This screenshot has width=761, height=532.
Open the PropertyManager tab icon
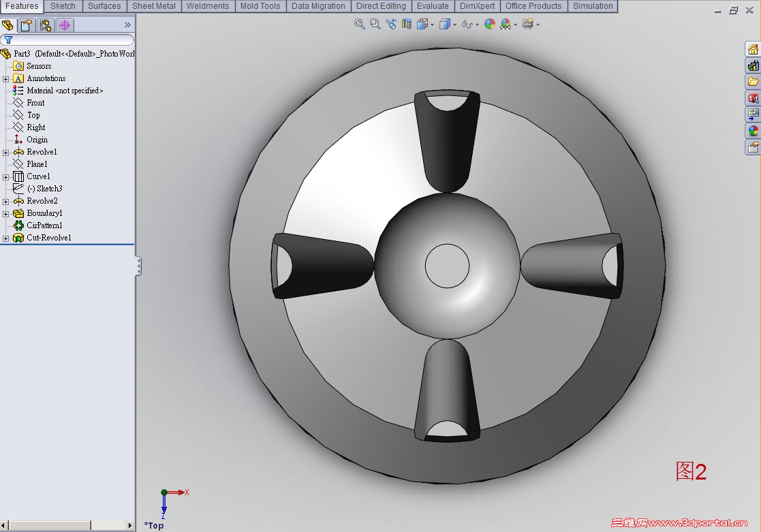click(27, 25)
